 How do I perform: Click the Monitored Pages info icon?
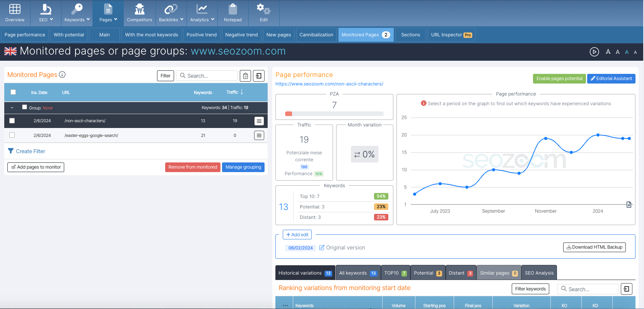point(62,75)
